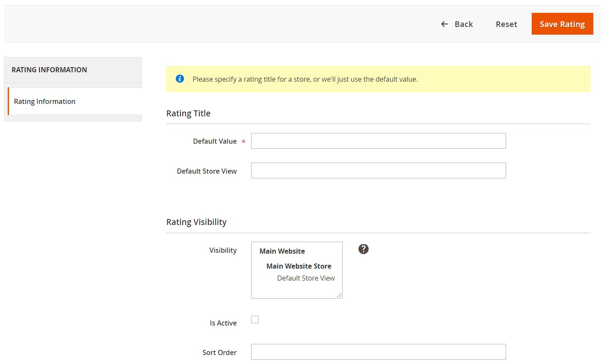This screenshot has width=604, height=364.
Task: Click the Is Active label text
Action: coord(223,323)
